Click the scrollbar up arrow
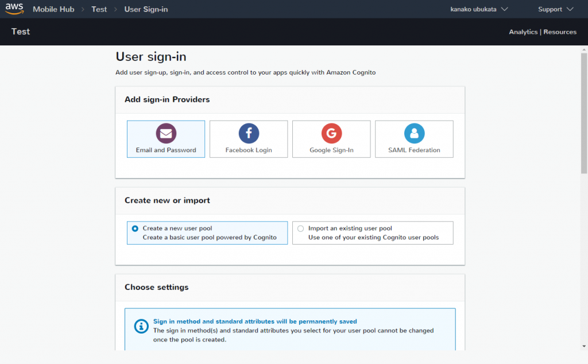588x364 pixels. pos(584,49)
